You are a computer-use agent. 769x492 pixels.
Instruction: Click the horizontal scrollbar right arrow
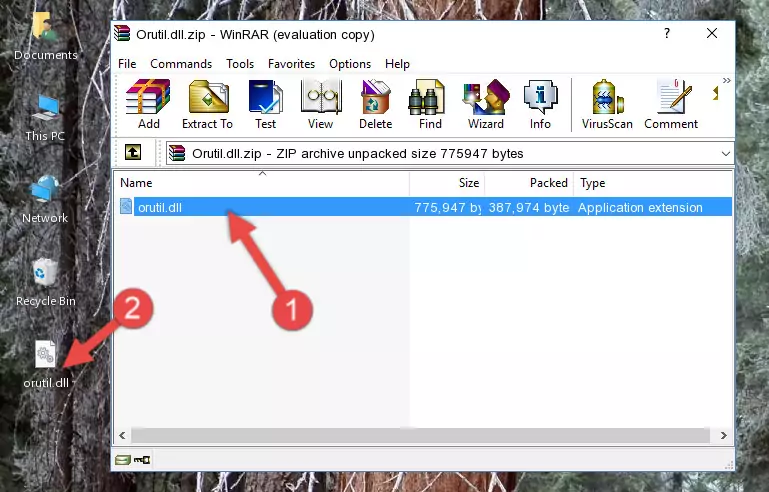pos(723,435)
